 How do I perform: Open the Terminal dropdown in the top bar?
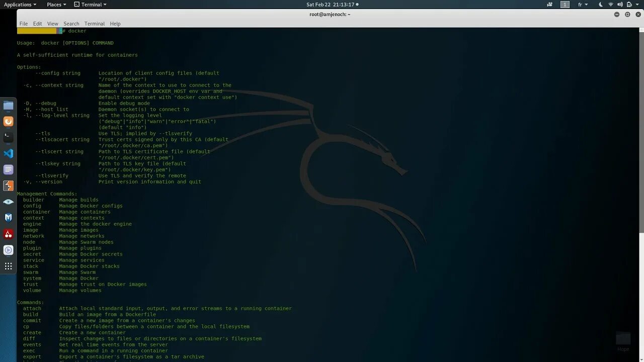pyautogui.click(x=90, y=5)
